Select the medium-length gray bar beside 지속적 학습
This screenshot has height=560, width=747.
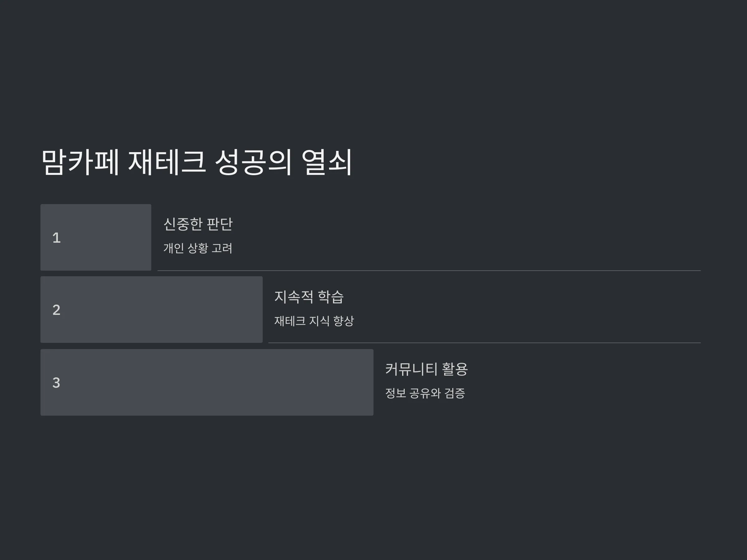click(152, 310)
